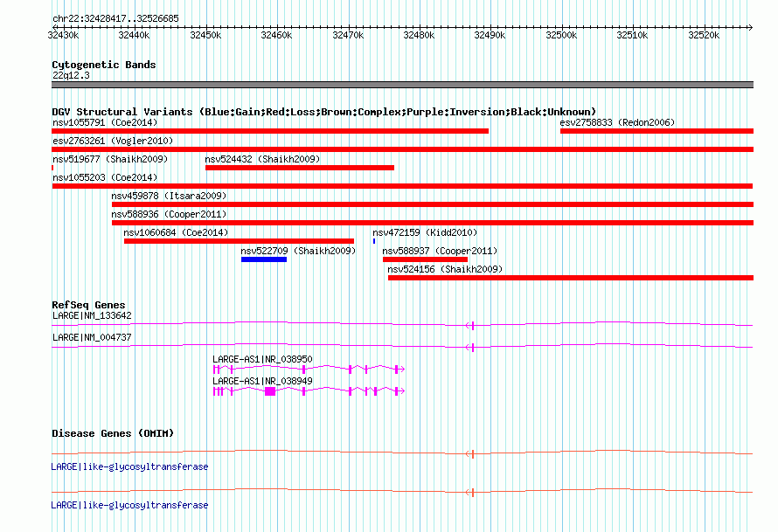Image resolution: width=778 pixels, height=532 pixels.
Task: Click the right arrowhead of the ruler
Action: coord(751,27)
